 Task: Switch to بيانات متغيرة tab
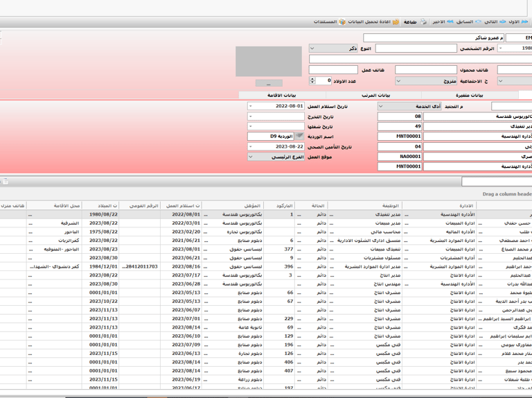(x=470, y=96)
